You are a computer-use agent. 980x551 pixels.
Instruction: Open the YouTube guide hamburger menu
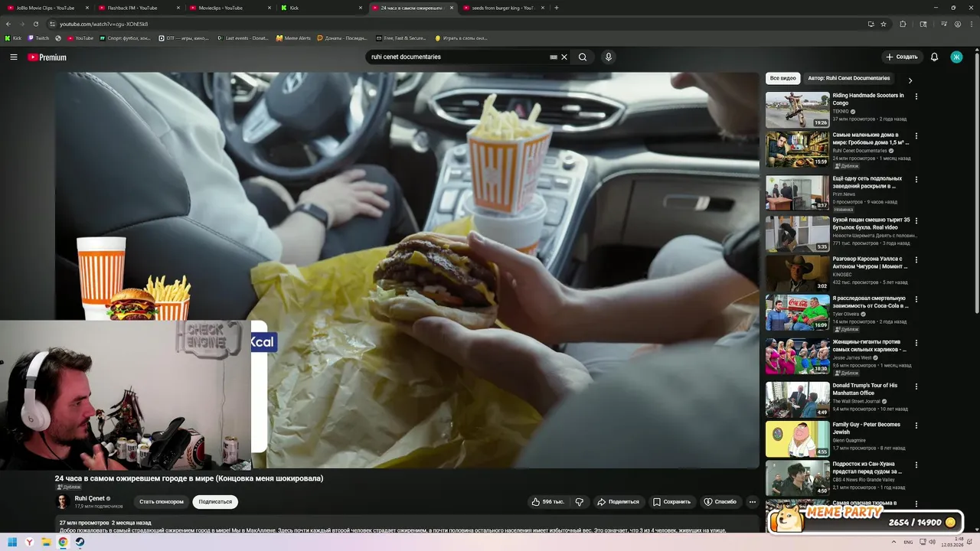13,57
